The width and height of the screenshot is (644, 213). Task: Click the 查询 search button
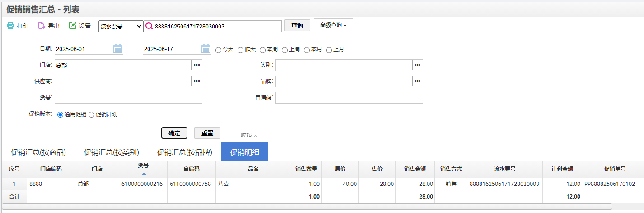(297, 26)
